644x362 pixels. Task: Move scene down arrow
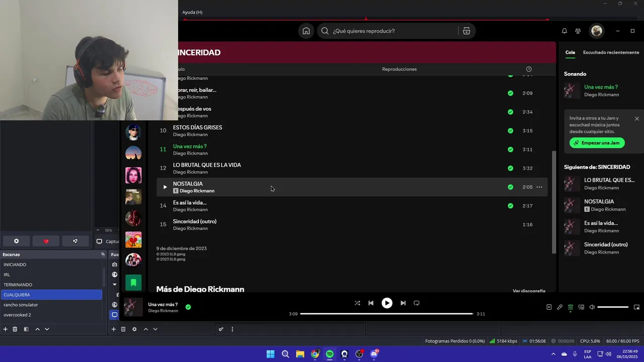coord(47,329)
